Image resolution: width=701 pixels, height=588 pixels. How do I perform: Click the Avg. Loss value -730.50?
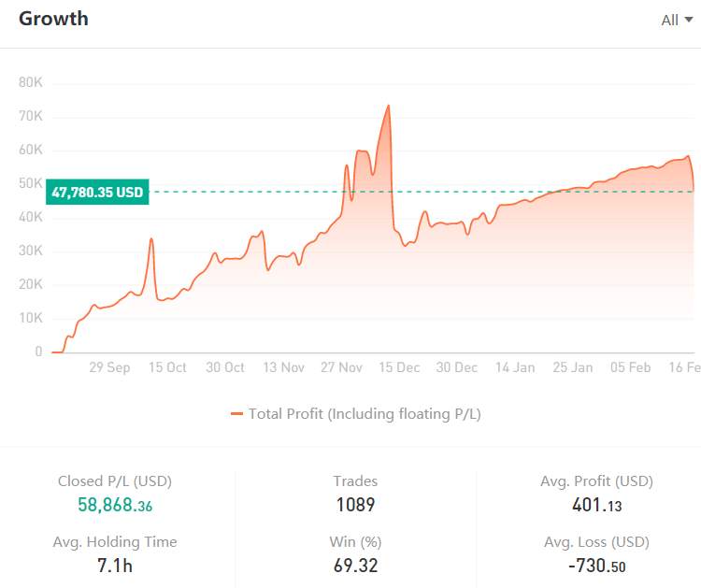[597, 566]
